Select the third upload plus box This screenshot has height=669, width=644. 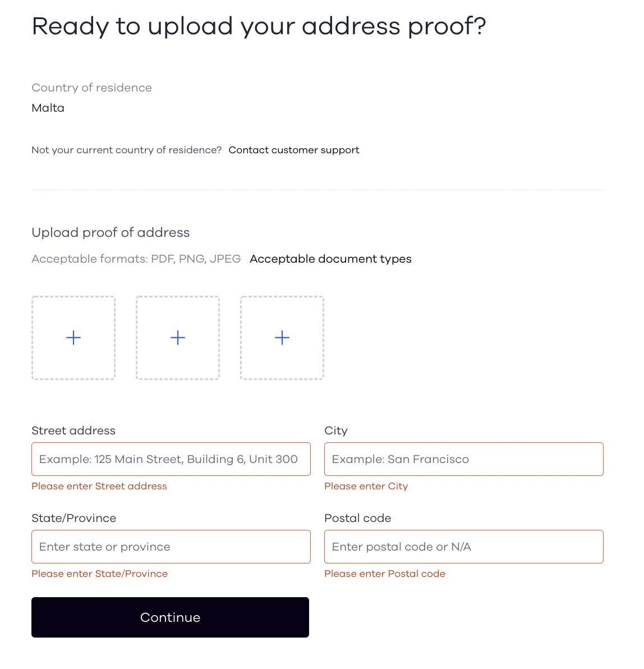[282, 338]
